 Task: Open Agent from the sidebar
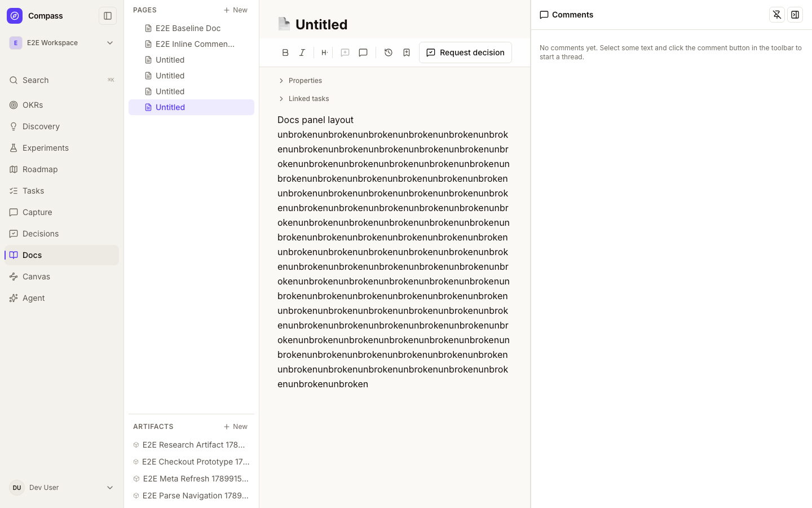[x=62, y=298]
